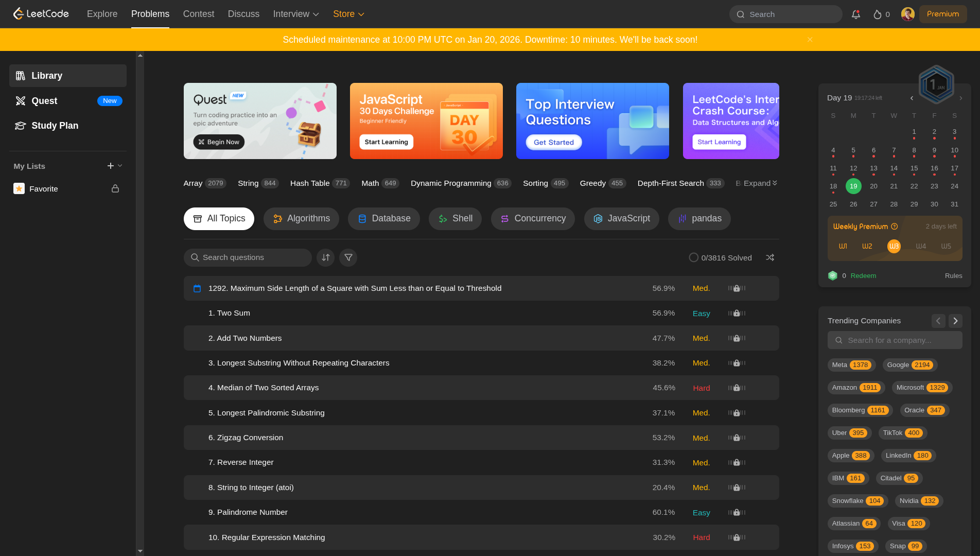
Task: Open the Two Sum problem
Action: 233,313
